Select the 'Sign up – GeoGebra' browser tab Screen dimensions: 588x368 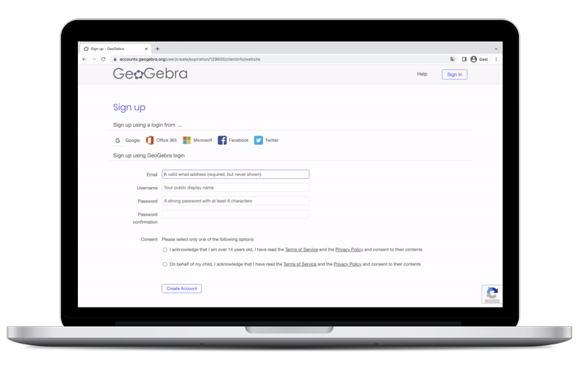pyautogui.click(x=112, y=49)
